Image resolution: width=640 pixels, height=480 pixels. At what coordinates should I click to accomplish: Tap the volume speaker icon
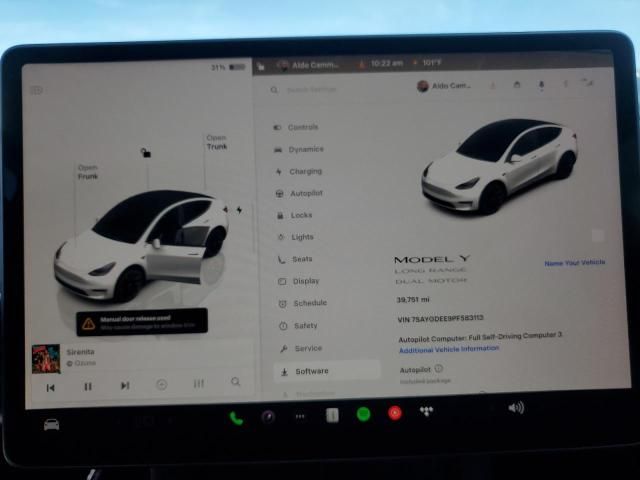516,407
